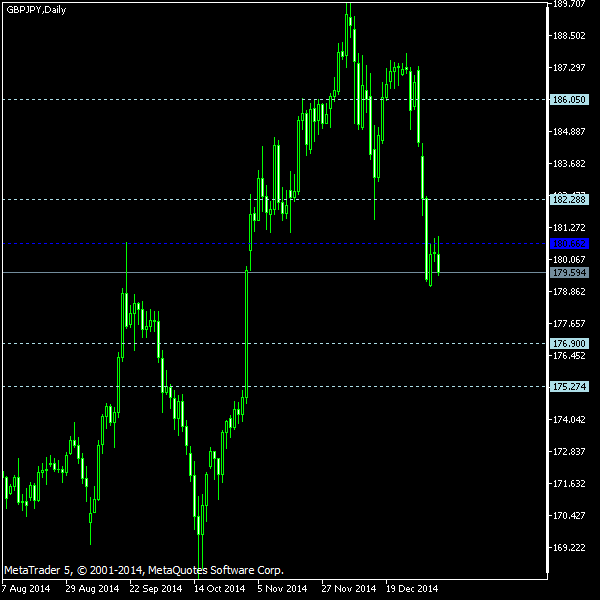This screenshot has width=600, height=600.
Task: Click the 22 Sep 2014 date label
Action: point(156,589)
